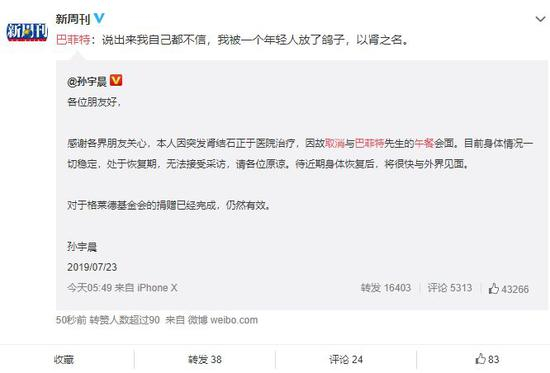The width and height of the screenshot is (550, 373).
Task: Click the 50秒前 post timestamp
Action: [71, 320]
